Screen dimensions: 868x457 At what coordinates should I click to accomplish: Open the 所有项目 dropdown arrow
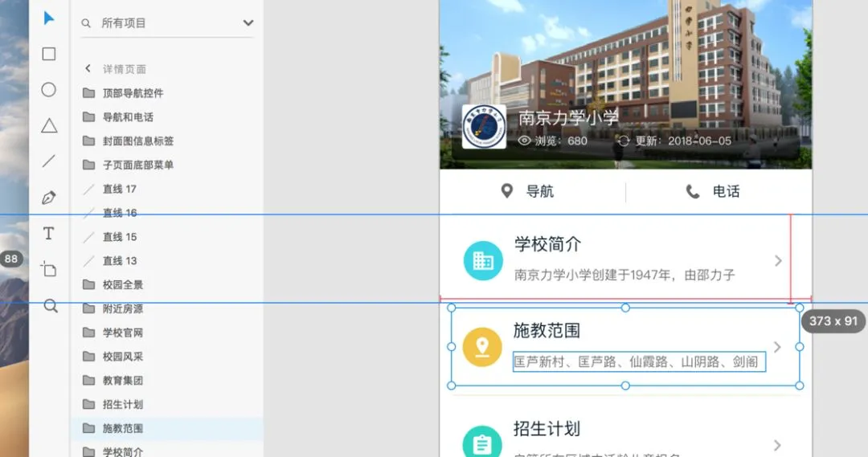click(x=248, y=22)
